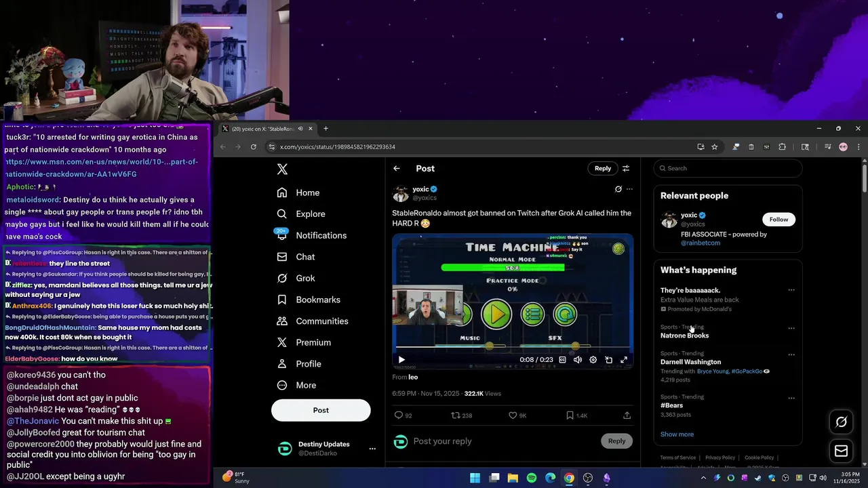Click the install app icon in address bar
Viewport: 868px width, 488px height.
701,146
